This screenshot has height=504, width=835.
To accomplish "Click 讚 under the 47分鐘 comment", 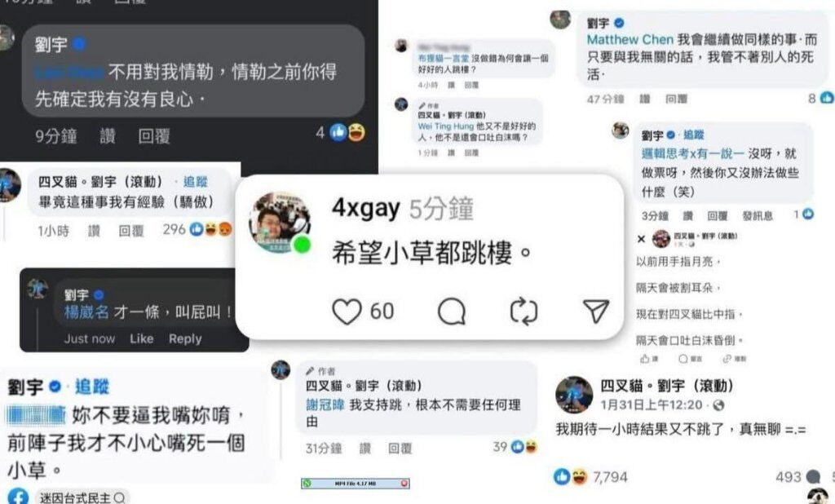I will [x=644, y=99].
